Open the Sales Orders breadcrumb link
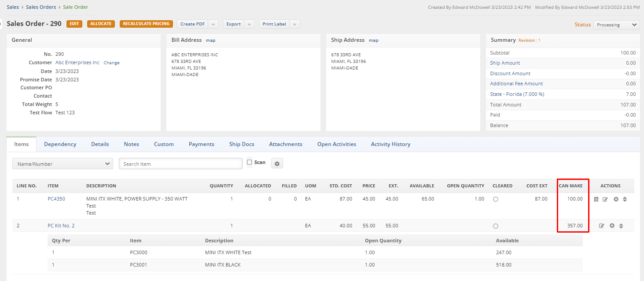Image resolution: width=644 pixels, height=281 pixels. pyautogui.click(x=41, y=7)
